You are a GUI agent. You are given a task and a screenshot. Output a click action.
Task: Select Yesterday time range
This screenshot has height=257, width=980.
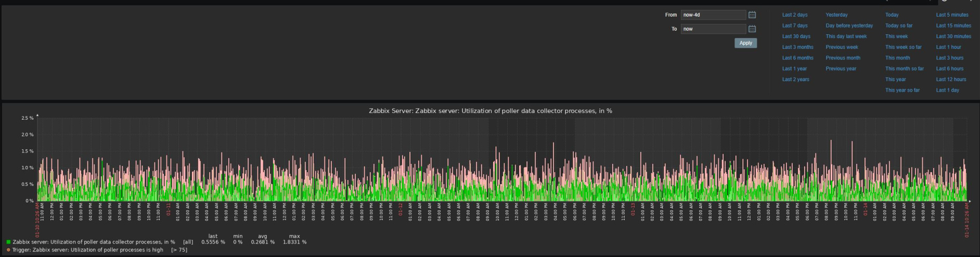click(836, 15)
